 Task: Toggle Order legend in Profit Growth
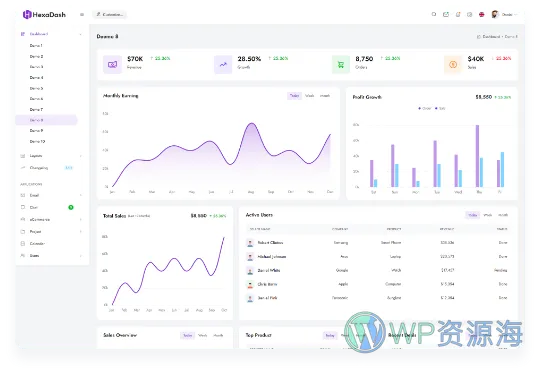point(425,108)
